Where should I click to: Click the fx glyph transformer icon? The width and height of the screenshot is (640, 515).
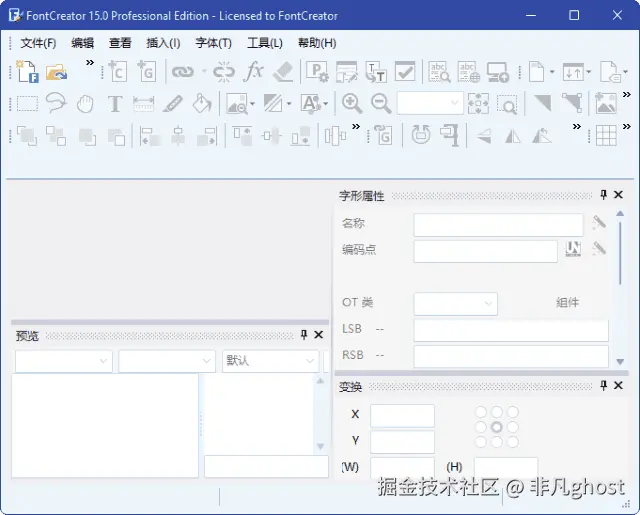point(253,71)
